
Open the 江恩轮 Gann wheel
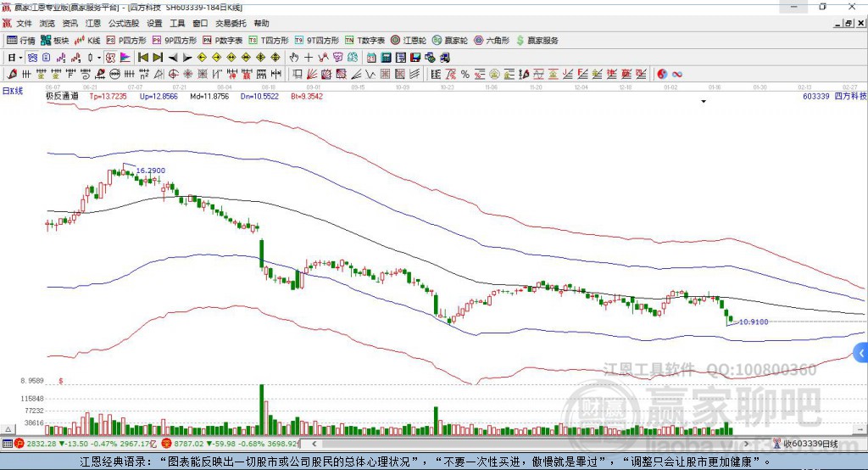point(409,41)
